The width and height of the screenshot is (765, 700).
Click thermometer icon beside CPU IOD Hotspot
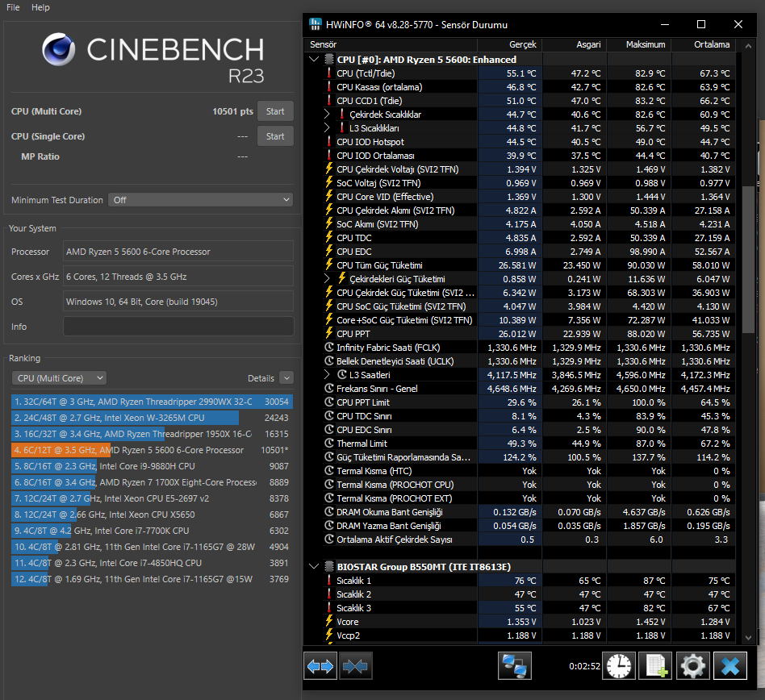click(329, 142)
